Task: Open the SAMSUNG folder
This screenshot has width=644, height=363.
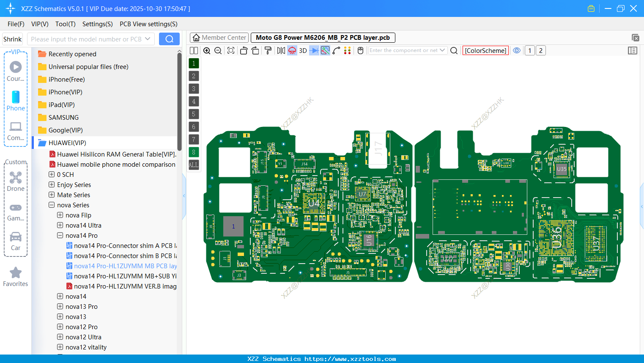Action: 58,118
